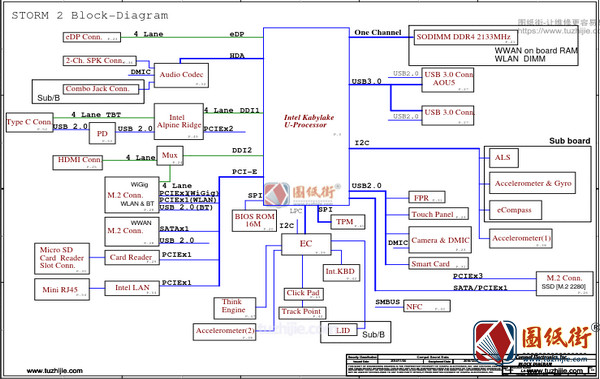Viewport: 600px width, 379px height.
Task: Select the NFC block
Action: [x=427, y=306]
